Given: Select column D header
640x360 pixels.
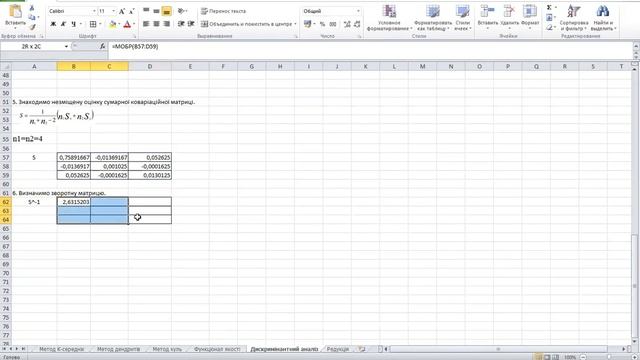Looking at the screenshot, I should (150, 67).
